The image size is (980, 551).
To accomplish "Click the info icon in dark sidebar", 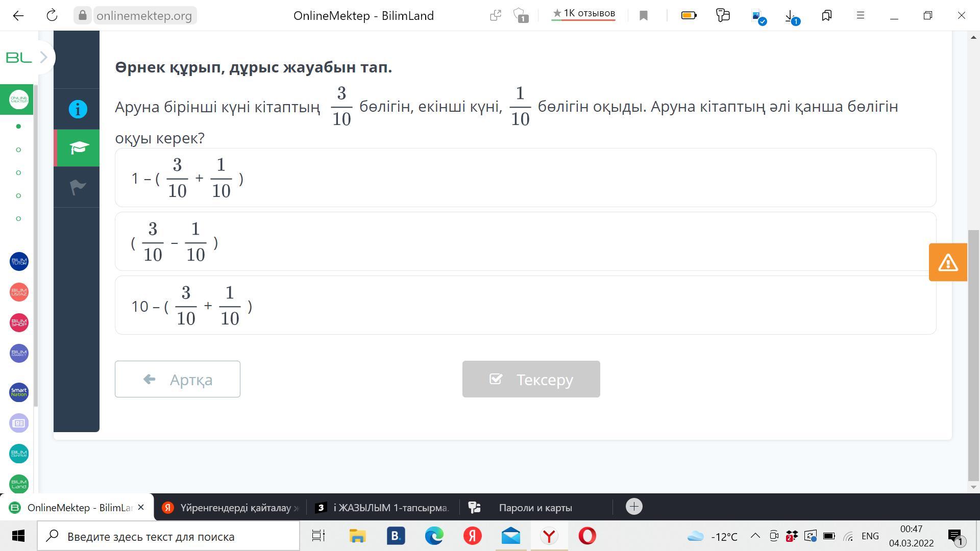I will (x=78, y=109).
